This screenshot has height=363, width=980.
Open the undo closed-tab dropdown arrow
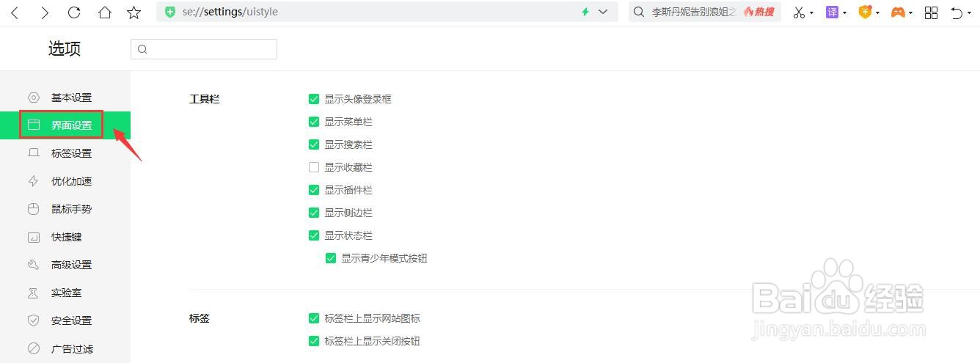[x=969, y=13]
